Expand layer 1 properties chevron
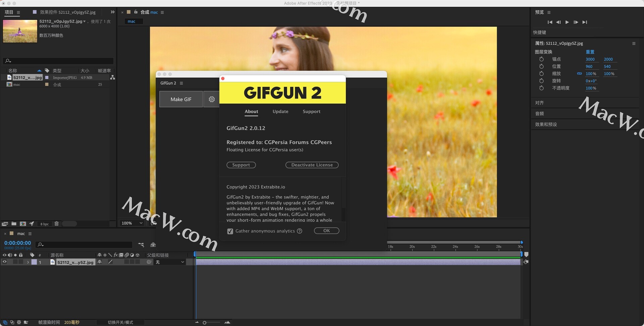This screenshot has width=644, height=326. pos(28,262)
